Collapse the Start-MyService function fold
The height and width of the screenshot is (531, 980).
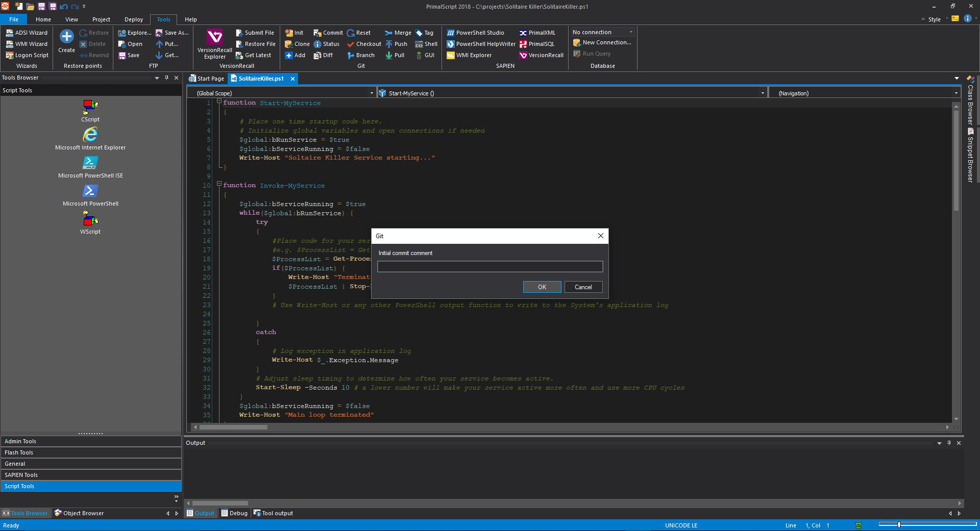click(x=219, y=102)
